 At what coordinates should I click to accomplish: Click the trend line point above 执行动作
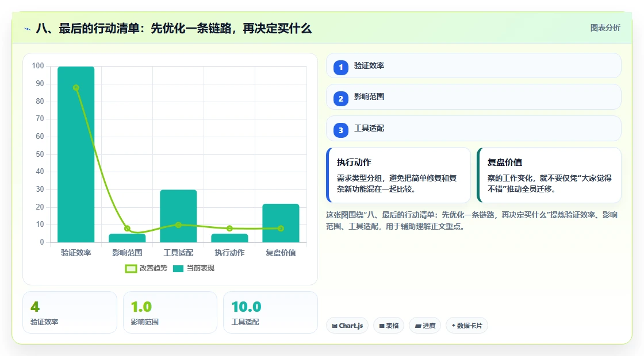(x=229, y=229)
